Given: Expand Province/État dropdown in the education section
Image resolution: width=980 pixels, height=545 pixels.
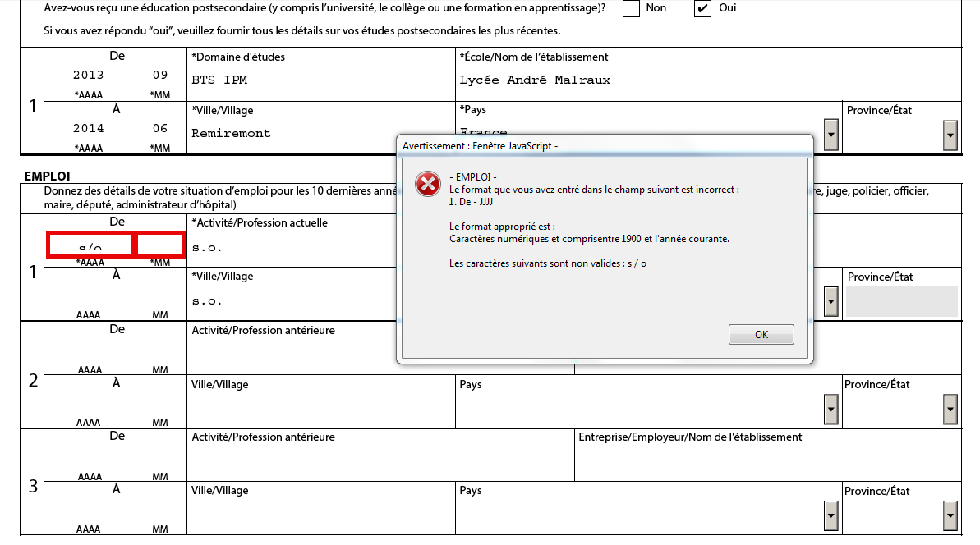Looking at the screenshot, I should pos(950,134).
